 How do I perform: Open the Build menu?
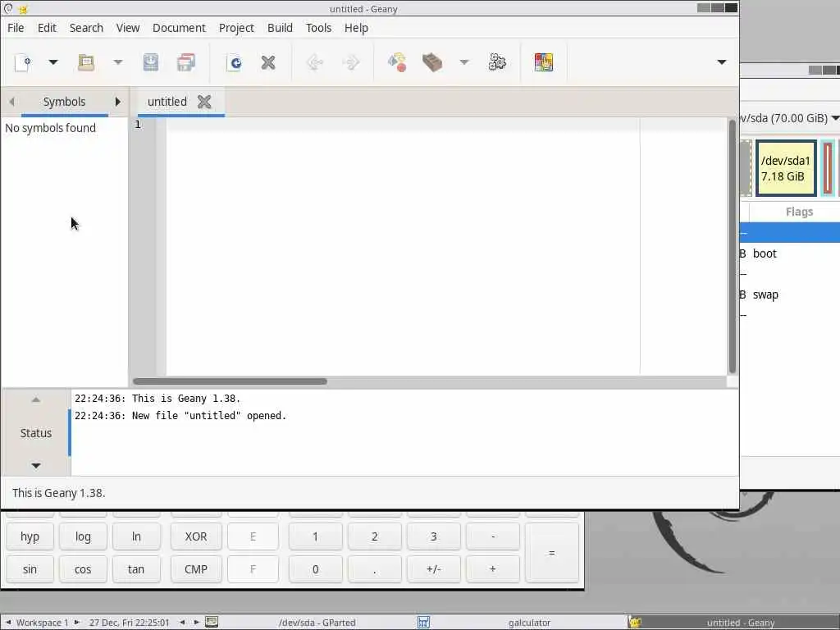[x=281, y=28]
